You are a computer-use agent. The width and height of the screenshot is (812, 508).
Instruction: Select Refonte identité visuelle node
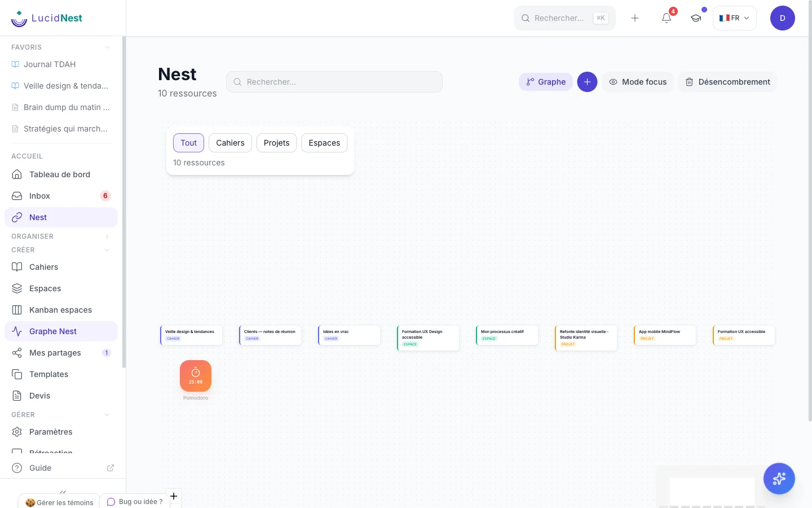click(x=586, y=338)
